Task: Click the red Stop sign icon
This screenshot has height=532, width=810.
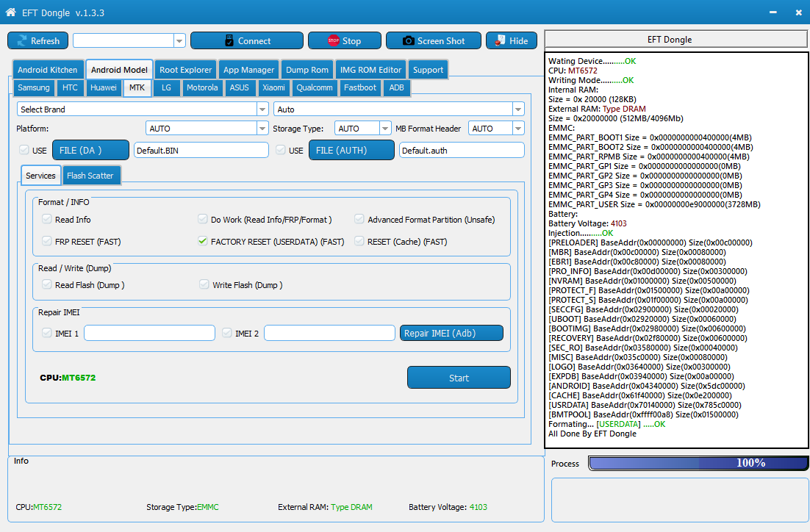Action: pos(333,40)
